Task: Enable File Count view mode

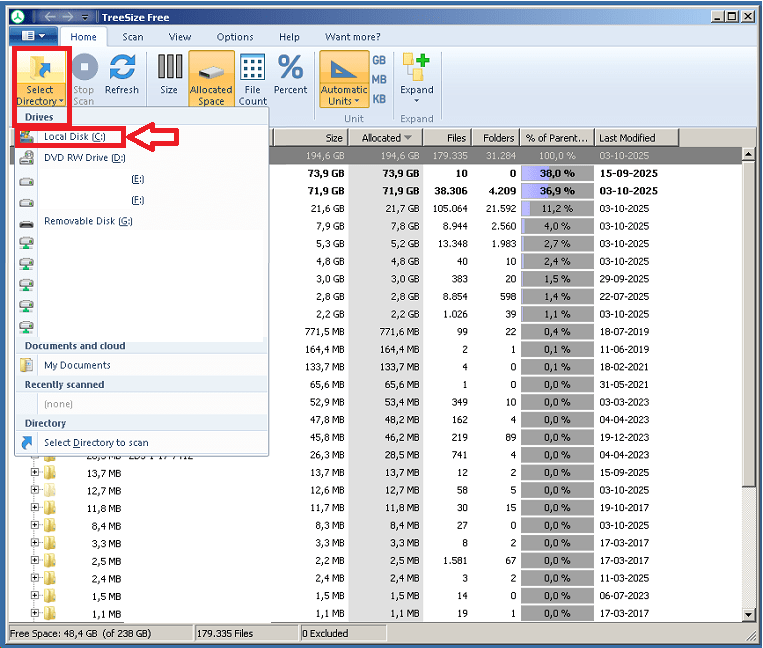Action: point(253,78)
